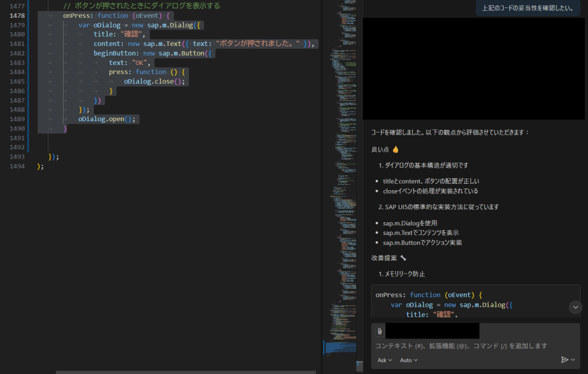Expand the chevron next to send button
This screenshot has width=588, height=374.
tap(573, 360)
